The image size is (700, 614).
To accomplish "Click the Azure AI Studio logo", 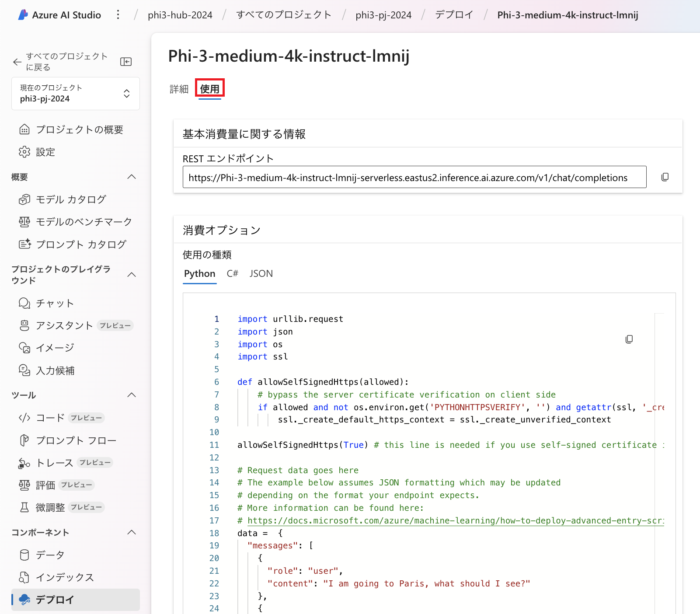I will pyautogui.click(x=23, y=15).
